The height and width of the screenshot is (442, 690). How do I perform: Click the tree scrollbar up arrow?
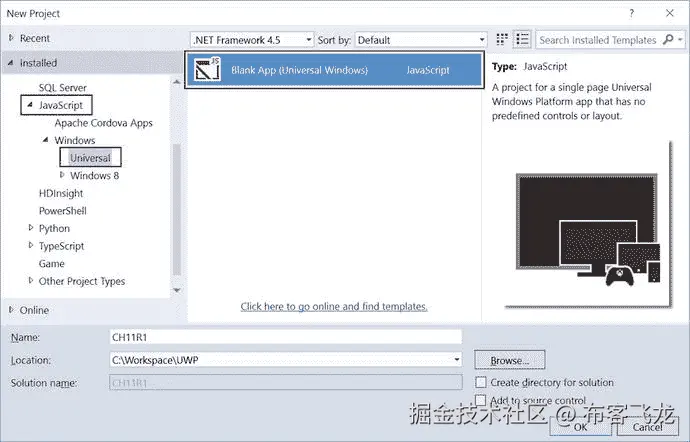176,82
